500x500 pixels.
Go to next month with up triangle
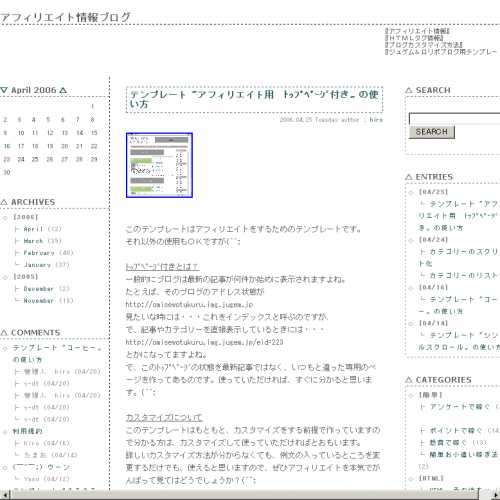point(63,90)
